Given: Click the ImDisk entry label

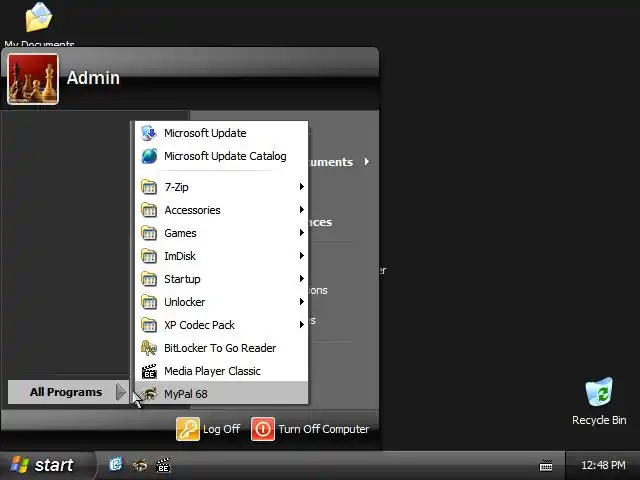Looking at the screenshot, I should [180, 256].
